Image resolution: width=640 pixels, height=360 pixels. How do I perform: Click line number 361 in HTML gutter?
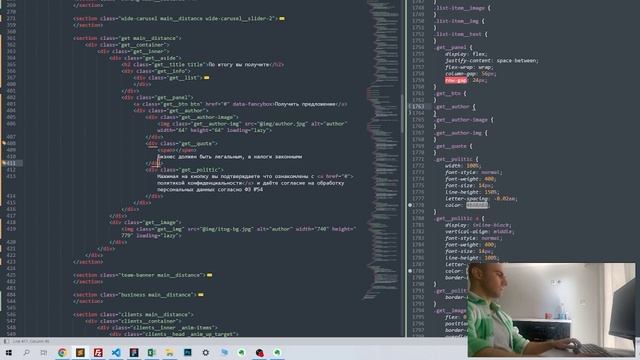tap(11, 38)
